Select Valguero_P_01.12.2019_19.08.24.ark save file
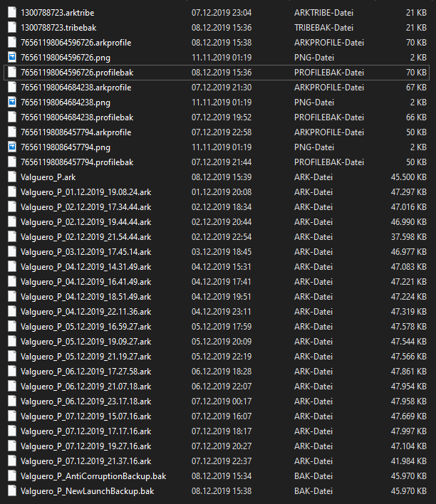The width and height of the screenshot is (436, 504). pos(85,191)
